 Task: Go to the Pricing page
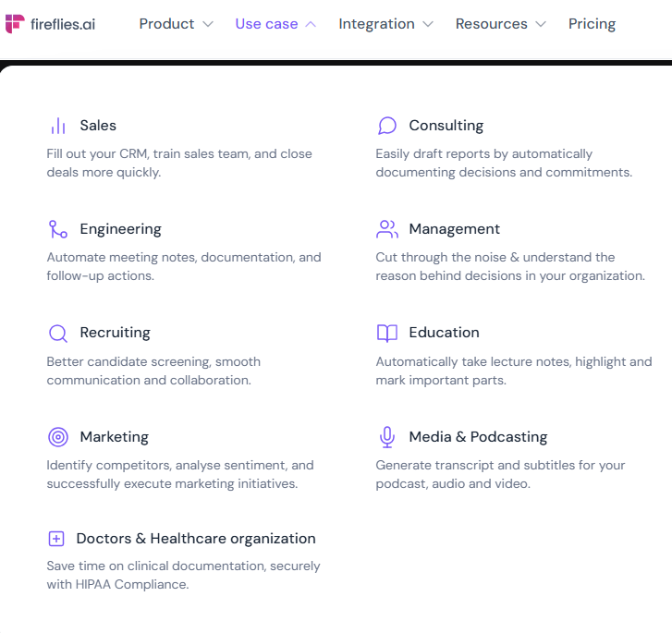(592, 24)
